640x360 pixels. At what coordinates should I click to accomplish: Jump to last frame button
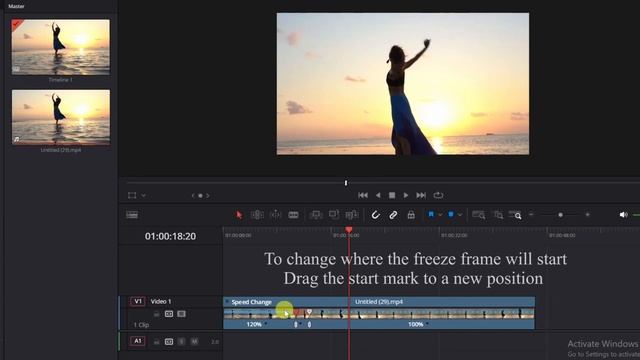pyautogui.click(x=421, y=196)
